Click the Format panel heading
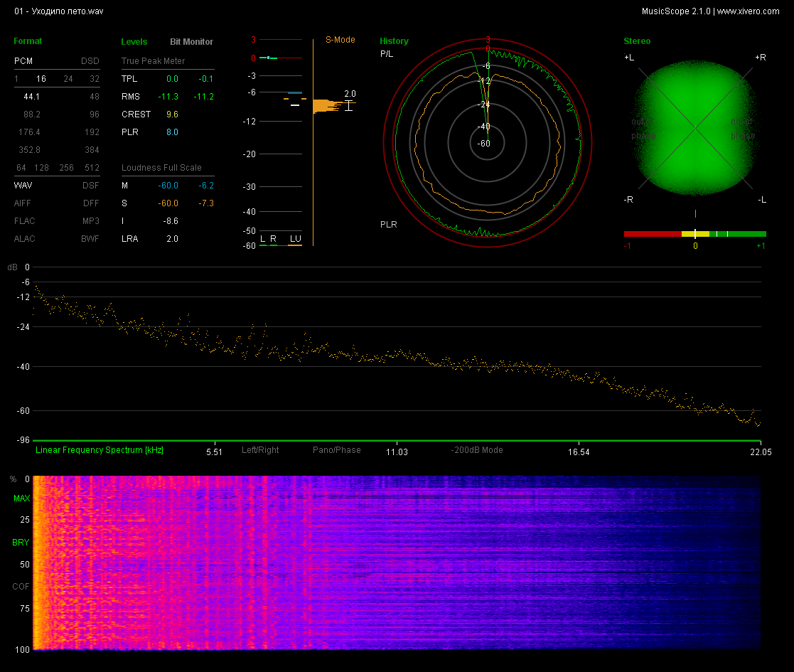The height and width of the screenshot is (672, 794). (28, 41)
